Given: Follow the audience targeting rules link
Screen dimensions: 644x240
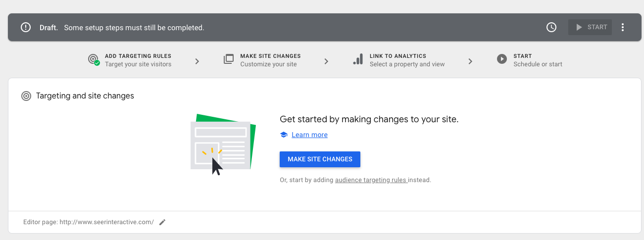Looking at the screenshot, I should 371,180.
